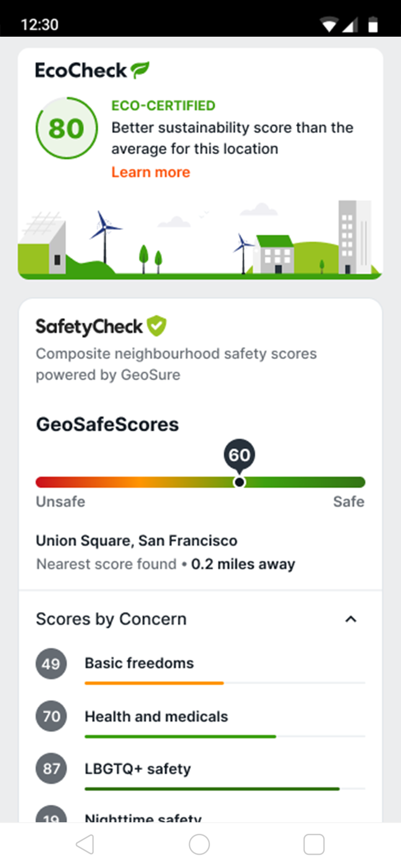Screen dimensions: 401x868
Task: Collapse the Scores by Concern section
Action: point(351,619)
